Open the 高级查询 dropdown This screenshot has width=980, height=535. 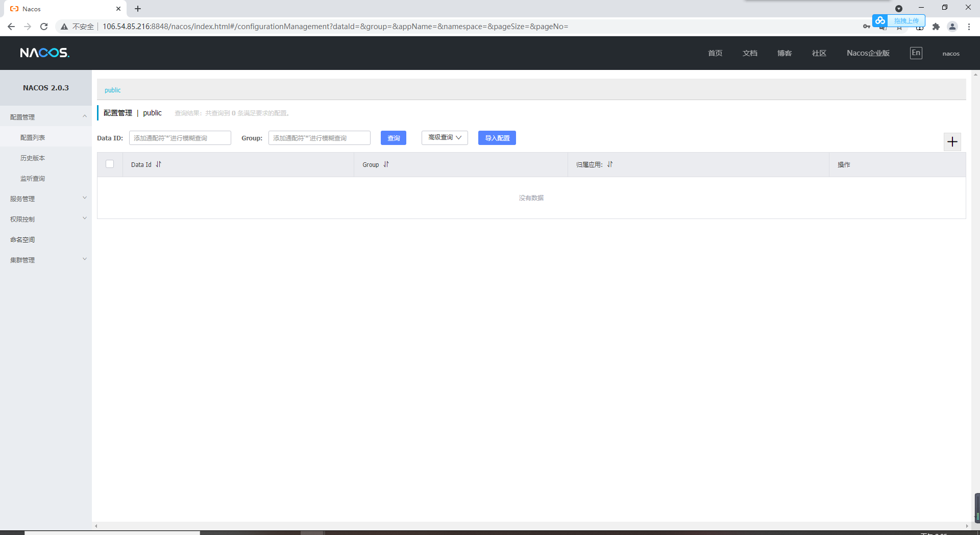(x=445, y=138)
